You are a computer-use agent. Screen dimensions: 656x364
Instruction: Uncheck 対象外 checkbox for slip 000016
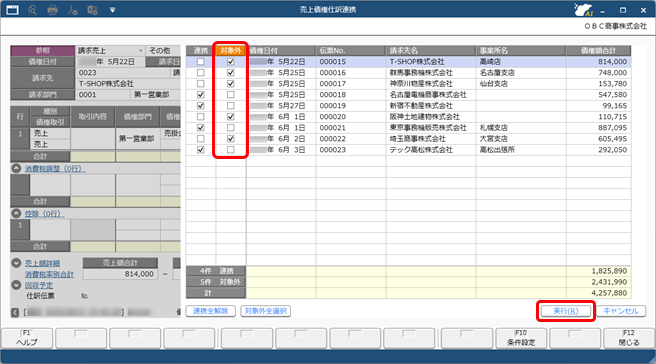(x=231, y=72)
